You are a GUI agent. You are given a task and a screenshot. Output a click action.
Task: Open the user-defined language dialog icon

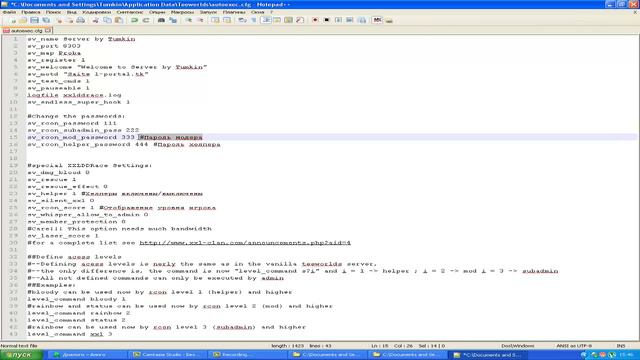click(x=277, y=20)
